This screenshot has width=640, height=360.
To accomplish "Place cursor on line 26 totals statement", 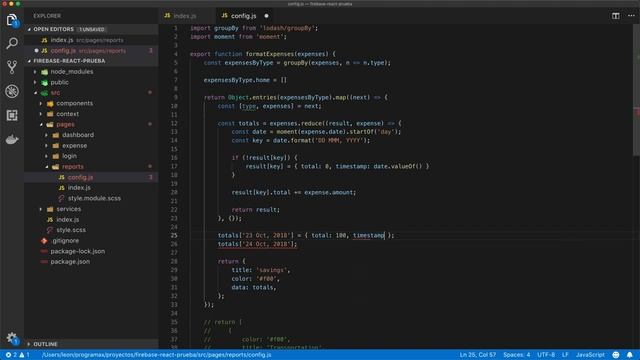I will (258, 244).
